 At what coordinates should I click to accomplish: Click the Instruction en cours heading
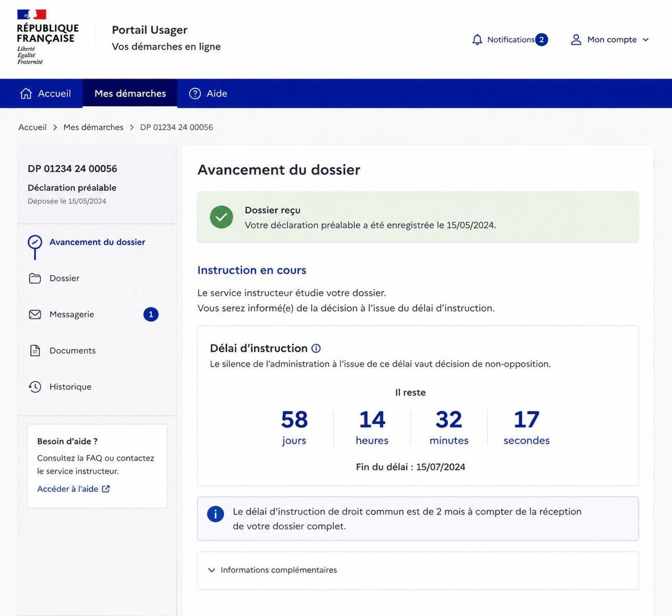(252, 270)
